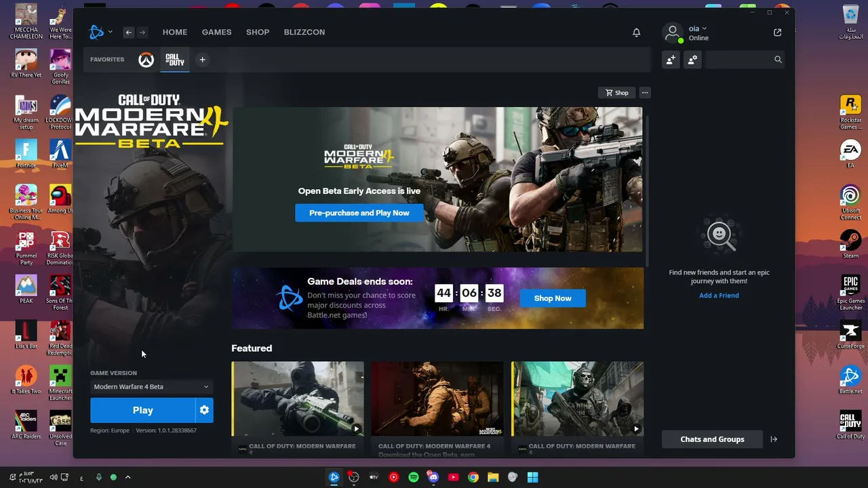
Task: Open the first Featured video thumbnail
Action: tap(298, 399)
